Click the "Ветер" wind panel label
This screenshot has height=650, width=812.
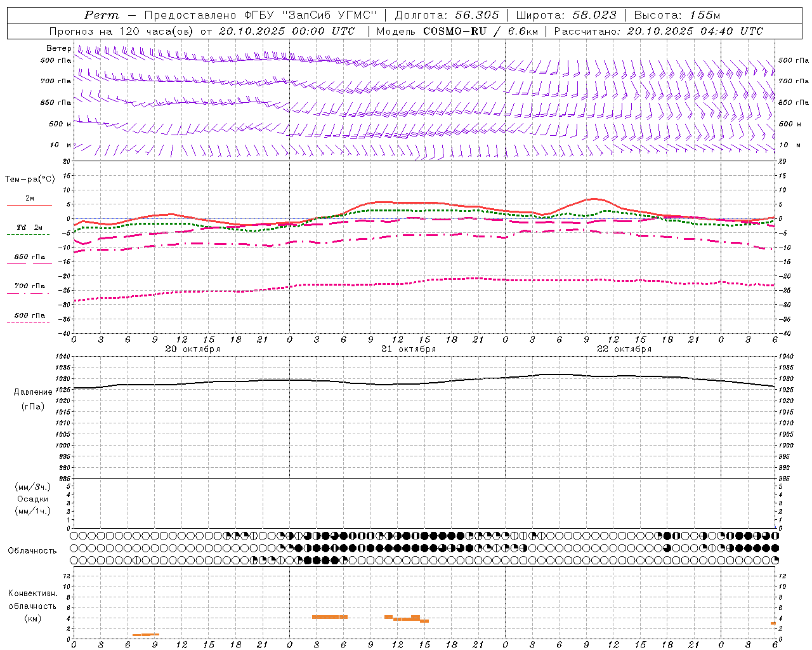point(58,48)
